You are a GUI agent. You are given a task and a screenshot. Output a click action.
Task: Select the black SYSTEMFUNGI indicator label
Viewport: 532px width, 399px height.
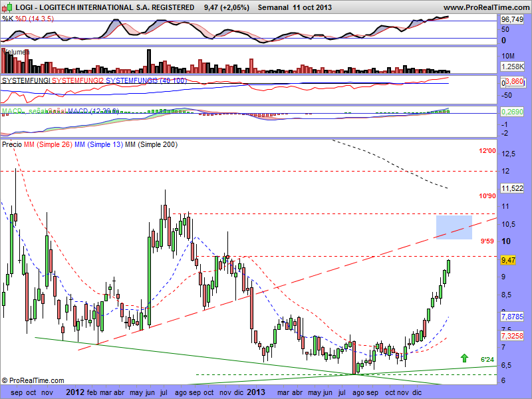pos(26,80)
